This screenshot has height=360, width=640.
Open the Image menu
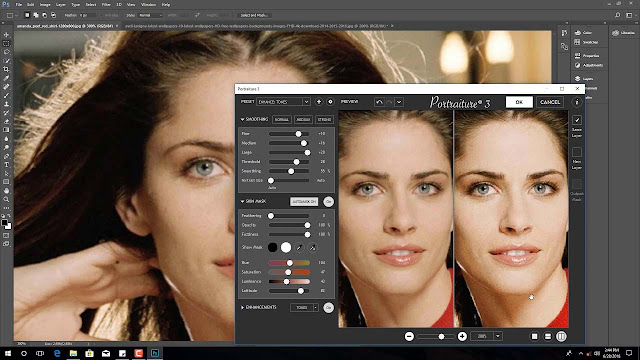tap(45, 4)
